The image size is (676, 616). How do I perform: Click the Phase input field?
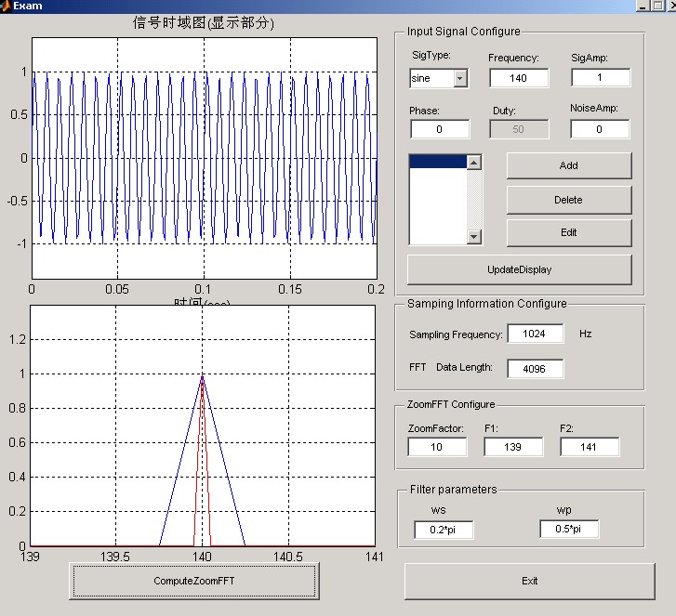tap(439, 129)
